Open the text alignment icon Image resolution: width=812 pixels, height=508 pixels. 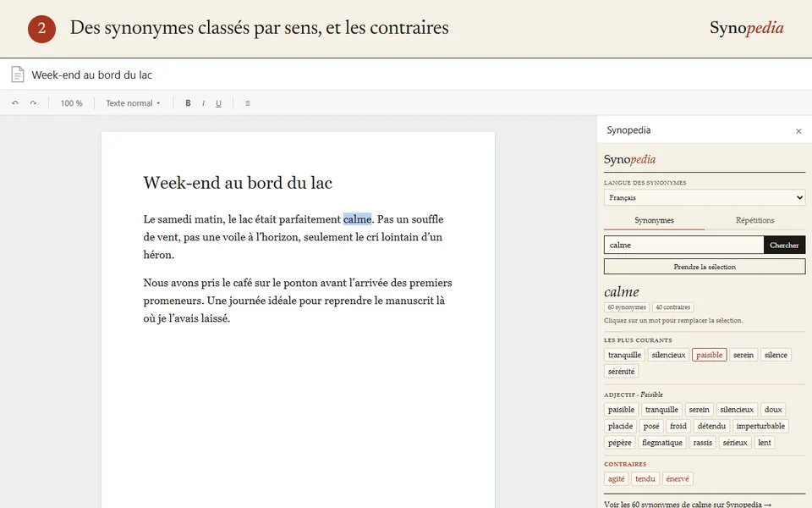tap(248, 103)
